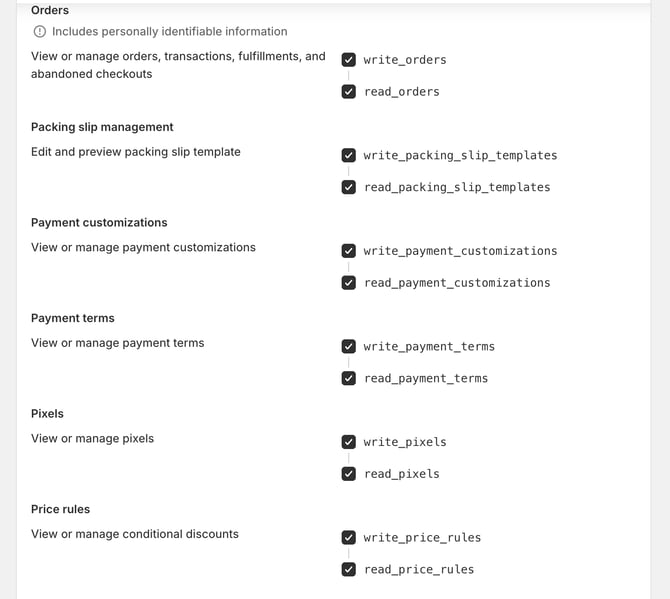This screenshot has width=670, height=599.
Task: Toggle the read_price_rules checkbox
Action: pos(348,570)
